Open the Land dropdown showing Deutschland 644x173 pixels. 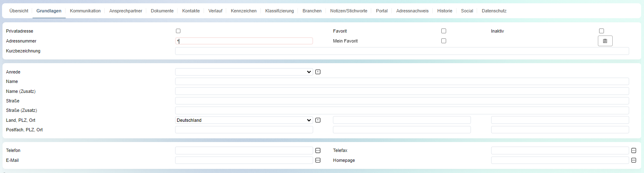pos(244,120)
